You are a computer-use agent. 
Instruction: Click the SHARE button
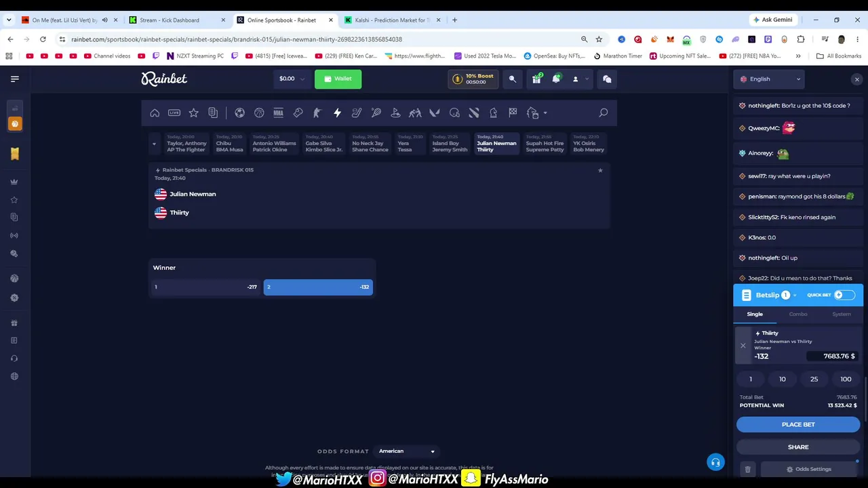[x=798, y=447]
